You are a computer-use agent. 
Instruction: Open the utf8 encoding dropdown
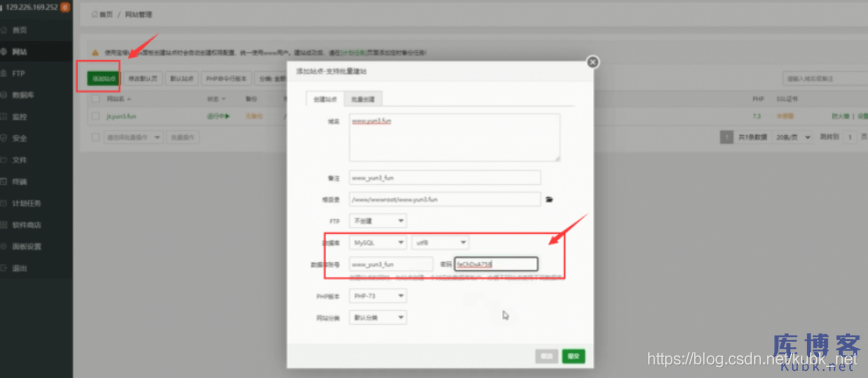point(440,243)
